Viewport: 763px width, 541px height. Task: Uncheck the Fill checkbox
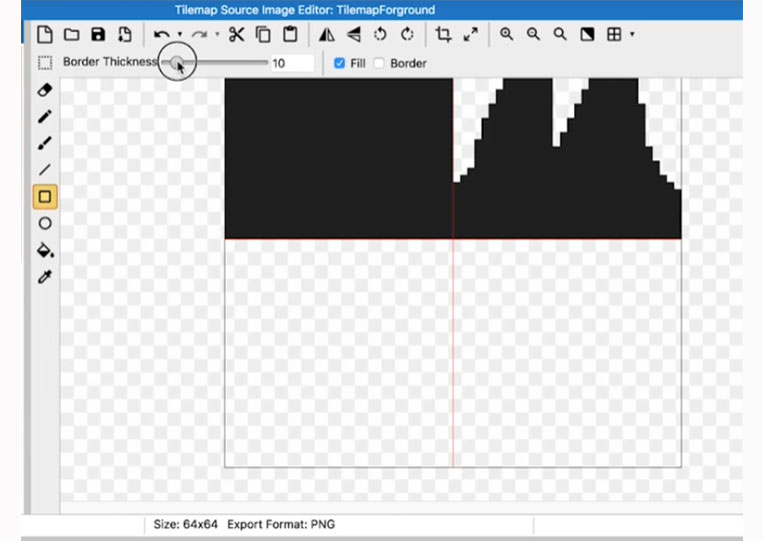click(339, 63)
